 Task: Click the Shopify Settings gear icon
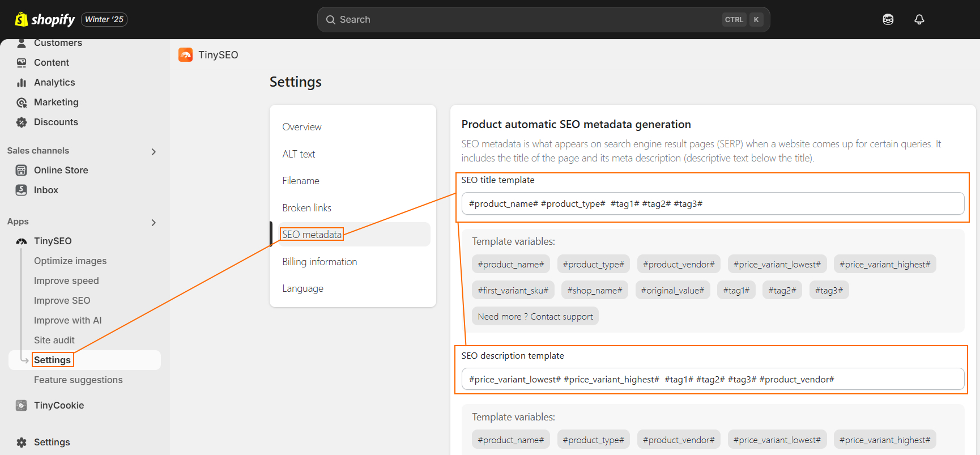22,442
